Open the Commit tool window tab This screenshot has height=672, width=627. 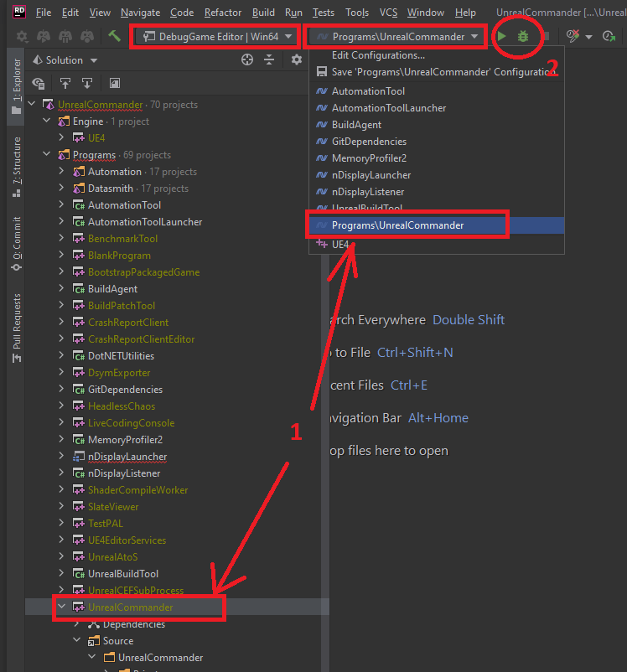(x=16, y=244)
